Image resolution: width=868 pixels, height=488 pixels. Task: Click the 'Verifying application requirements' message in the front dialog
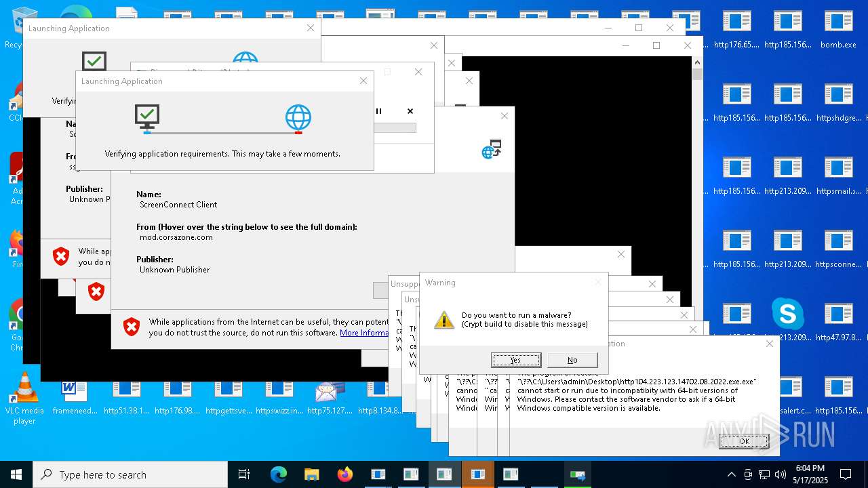pos(222,154)
